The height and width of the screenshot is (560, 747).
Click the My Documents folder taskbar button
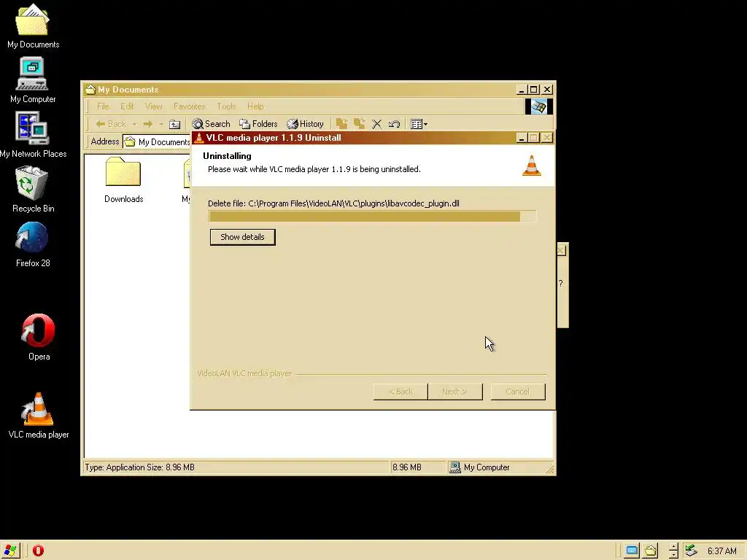(651, 551)
